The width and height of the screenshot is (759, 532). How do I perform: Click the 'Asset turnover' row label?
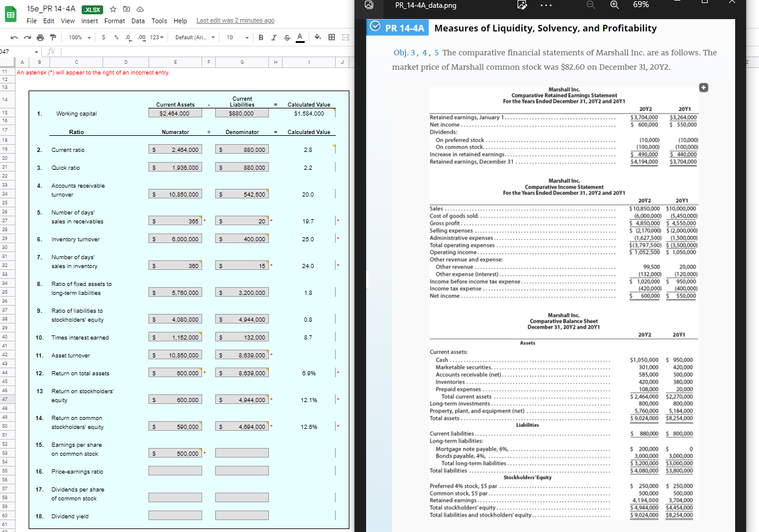click(x=71, y=356)
